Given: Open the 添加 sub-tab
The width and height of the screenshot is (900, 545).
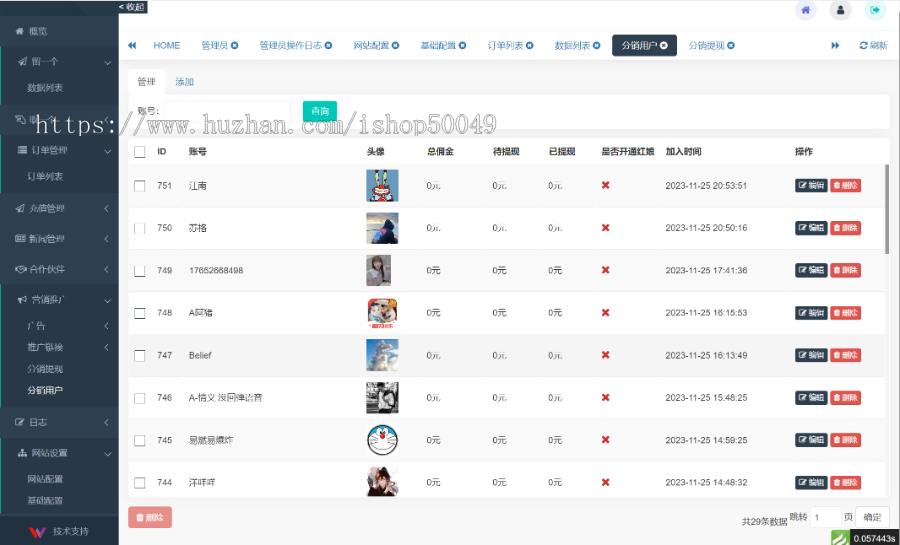Looking at the screenshot, I should click(184, 82).
